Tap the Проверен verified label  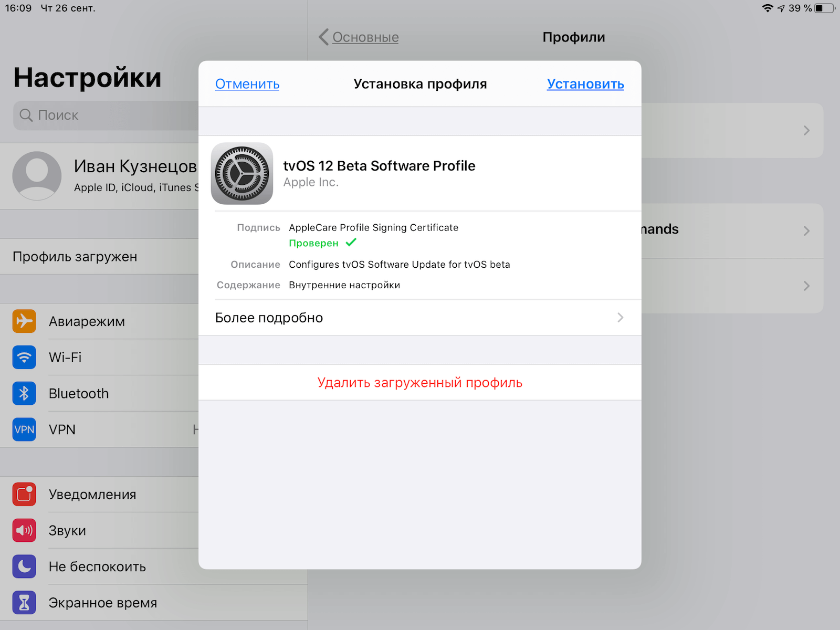[313, 243]
